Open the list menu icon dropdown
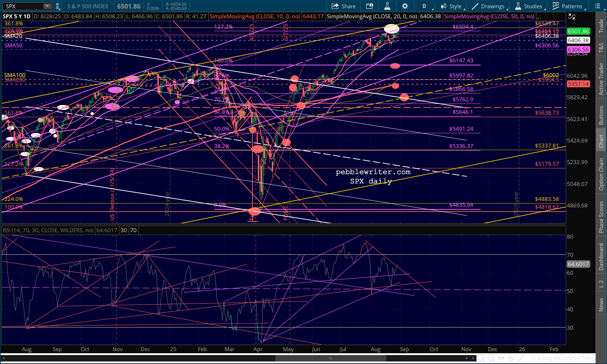The image size is (607, 364). (599, 6)
